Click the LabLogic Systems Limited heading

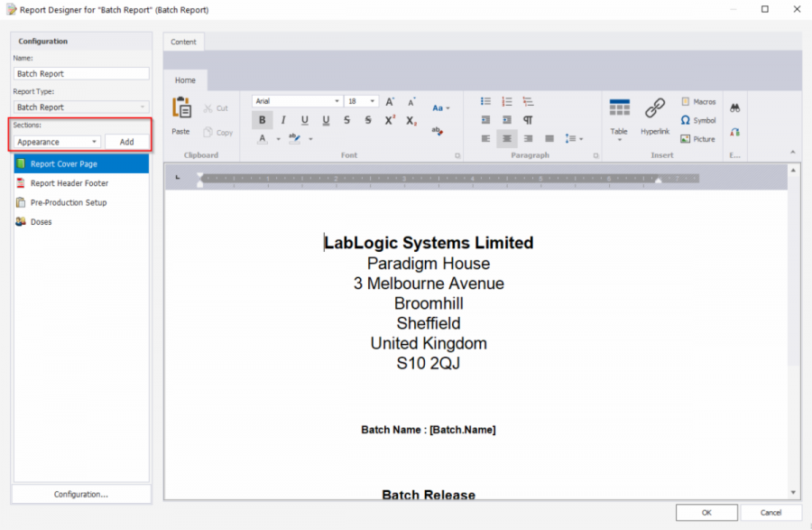(x=429, y=243)
